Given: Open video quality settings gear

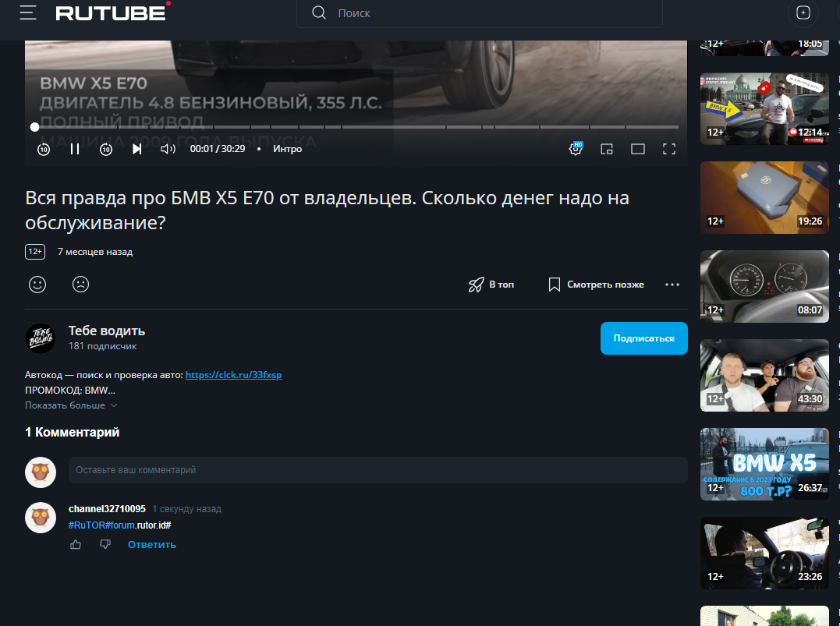Looking at the screenshot, I should [x=576, y=148].
